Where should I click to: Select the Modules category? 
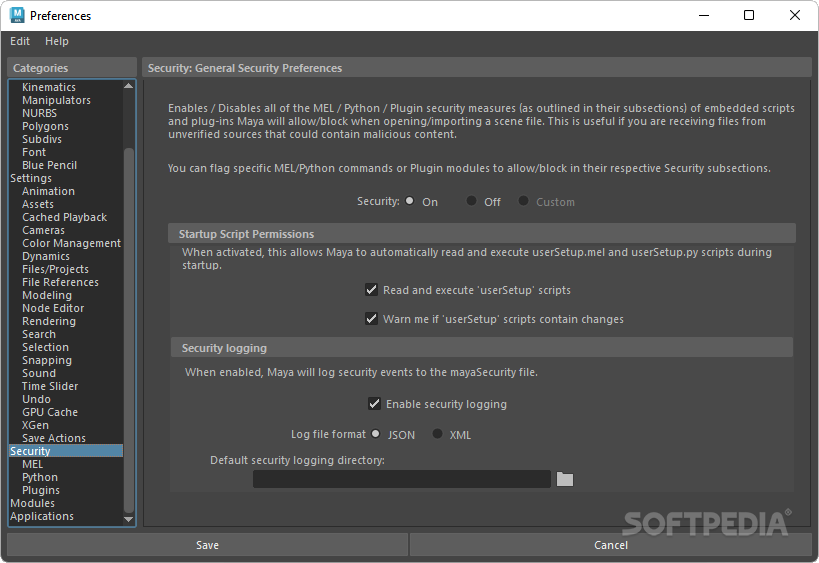coord(32,503)
